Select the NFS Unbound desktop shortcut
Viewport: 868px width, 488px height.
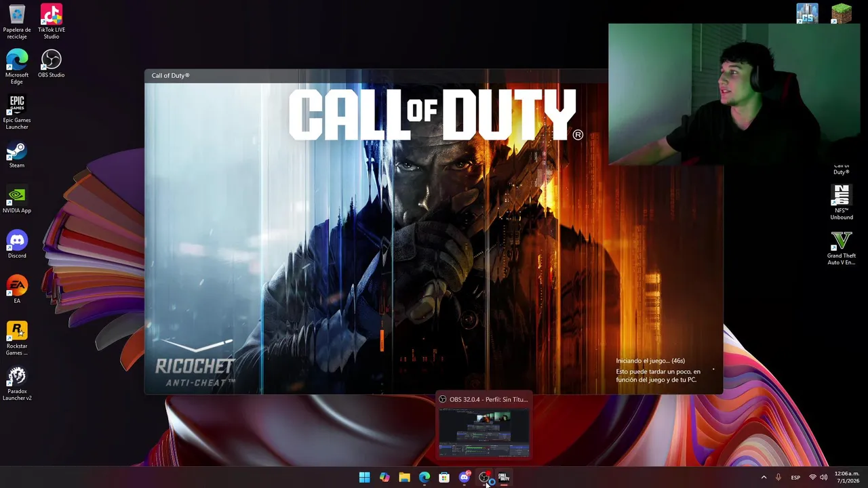[842, 202]
